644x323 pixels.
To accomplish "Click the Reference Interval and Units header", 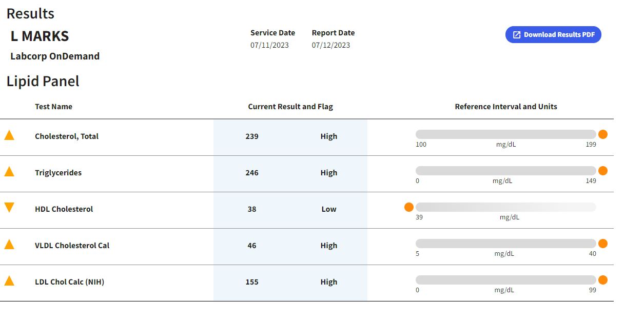I will [506, 107].
